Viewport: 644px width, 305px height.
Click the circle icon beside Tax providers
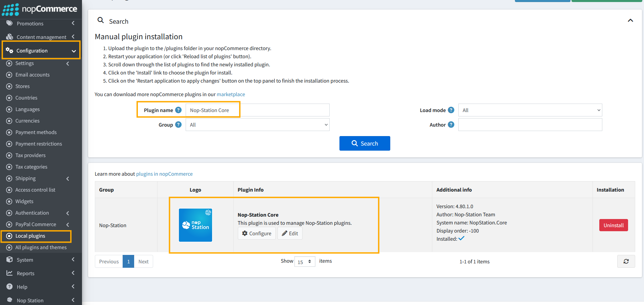(x=9, y=155)
